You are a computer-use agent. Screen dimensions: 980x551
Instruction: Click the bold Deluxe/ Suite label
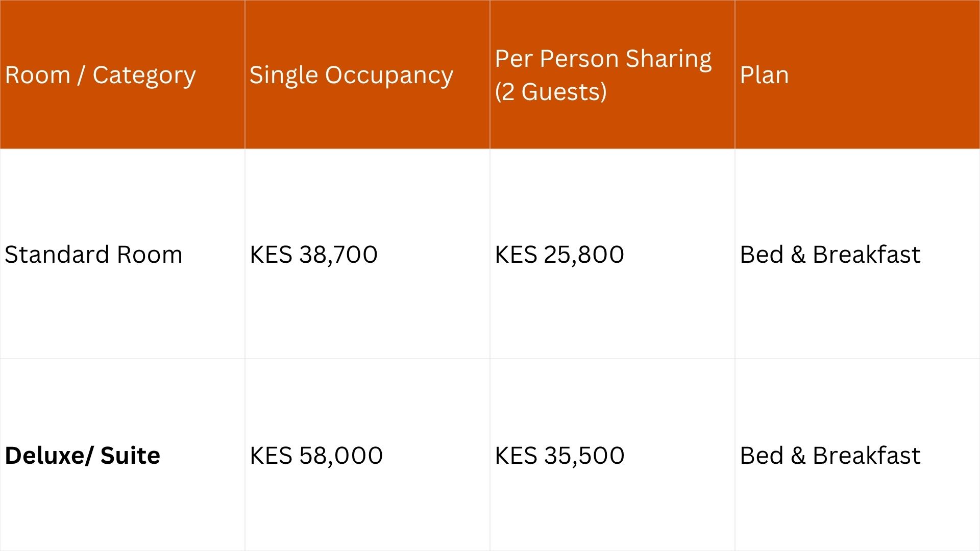(x=82, y=455)
